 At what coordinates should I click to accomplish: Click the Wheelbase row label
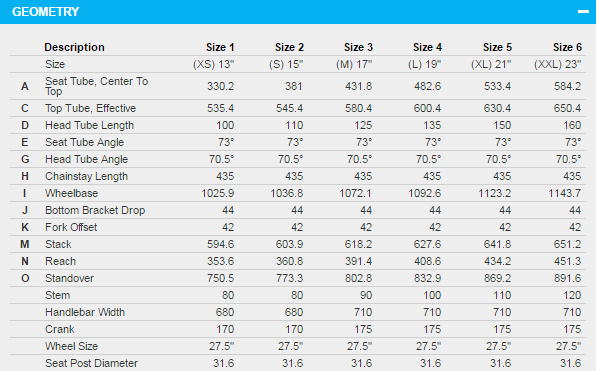click(x=71, y=193)
